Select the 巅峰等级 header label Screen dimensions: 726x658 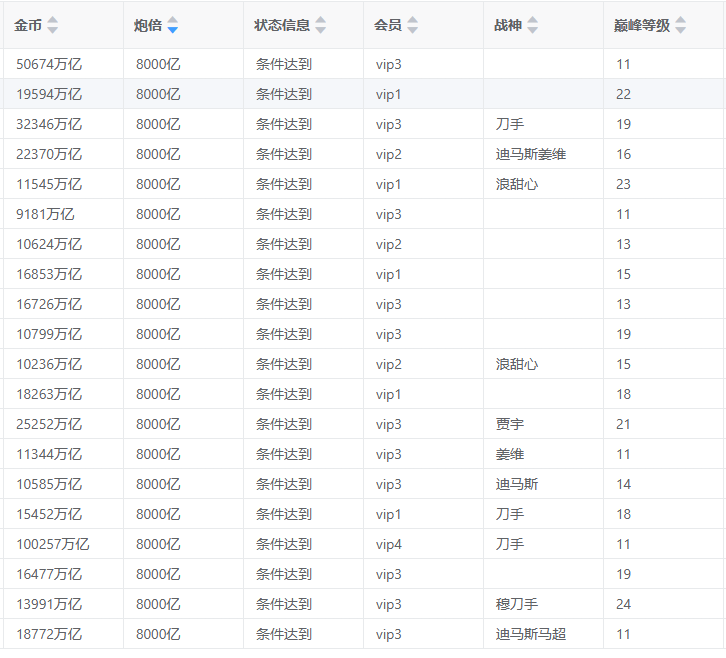point(642,25)
